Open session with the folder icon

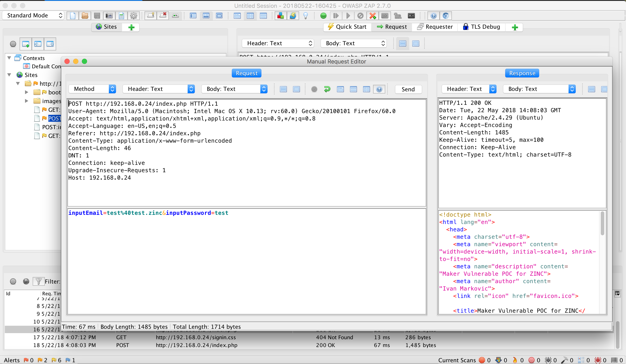85,16
